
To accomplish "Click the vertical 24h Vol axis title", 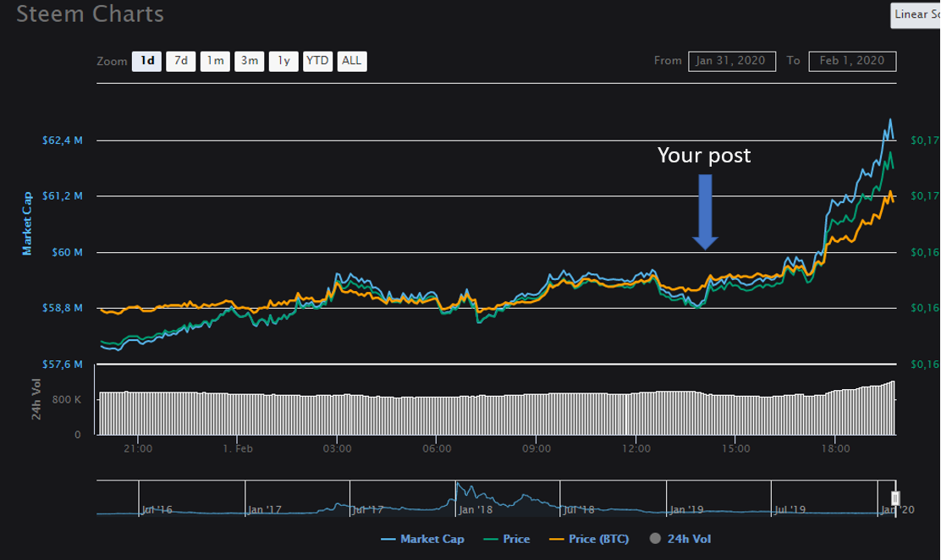I will click(x=36, y=399).
